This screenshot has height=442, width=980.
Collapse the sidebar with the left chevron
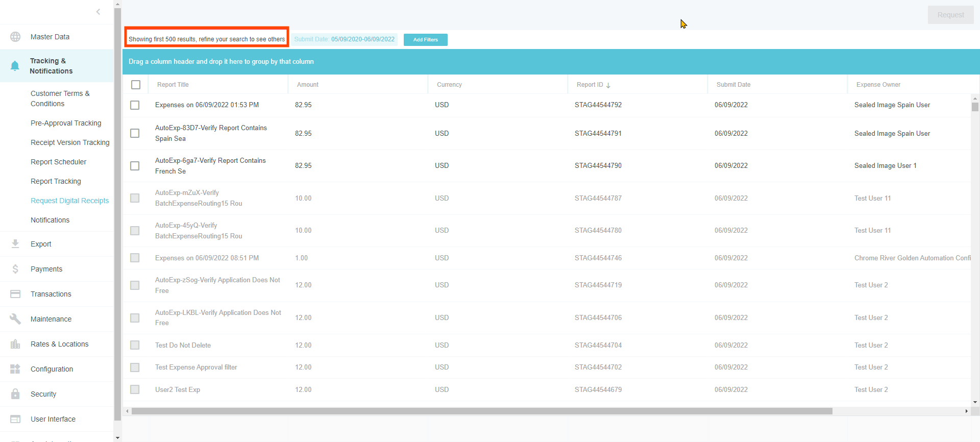tap(98, 12)
